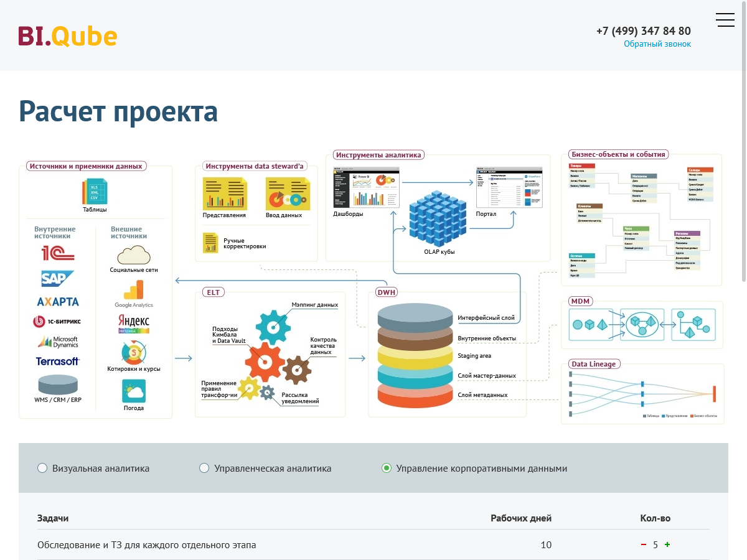Click the Портал screenshot thumbnail
This screenshot has height=560, width=747.
[509, 188]
